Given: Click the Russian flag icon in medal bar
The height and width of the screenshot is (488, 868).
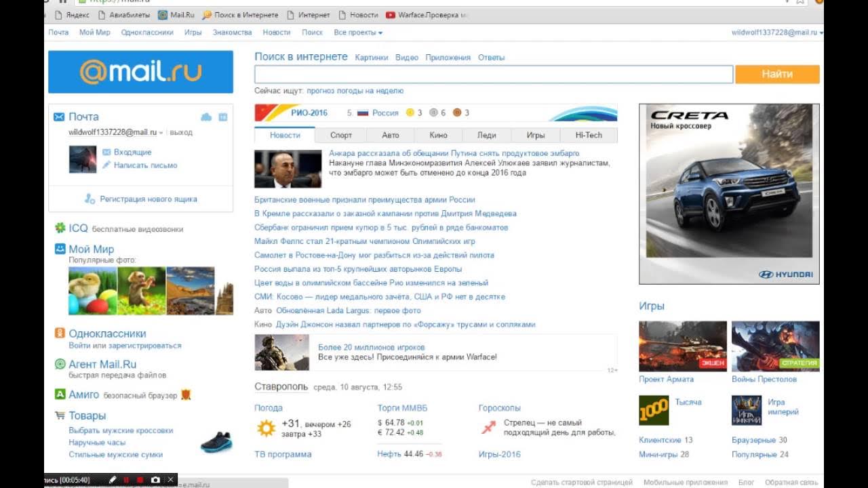Looking at the screenshot, I should pos(362,113).
